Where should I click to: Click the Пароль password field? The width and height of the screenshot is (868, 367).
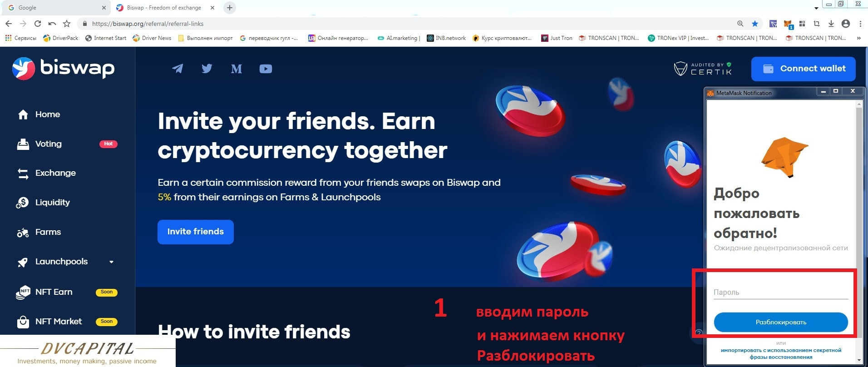[781, 292]
